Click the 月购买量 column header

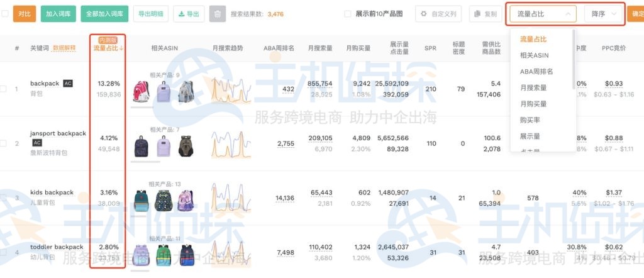(358, 48)
